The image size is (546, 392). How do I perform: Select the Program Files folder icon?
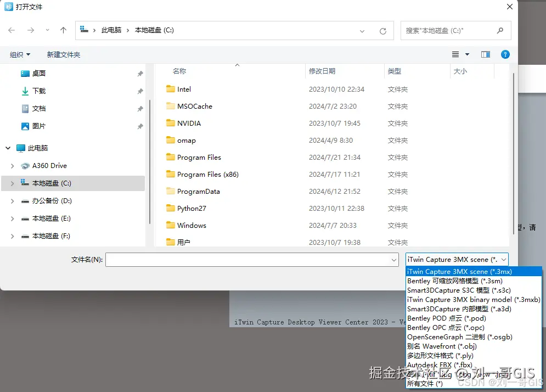pos(170,157)
